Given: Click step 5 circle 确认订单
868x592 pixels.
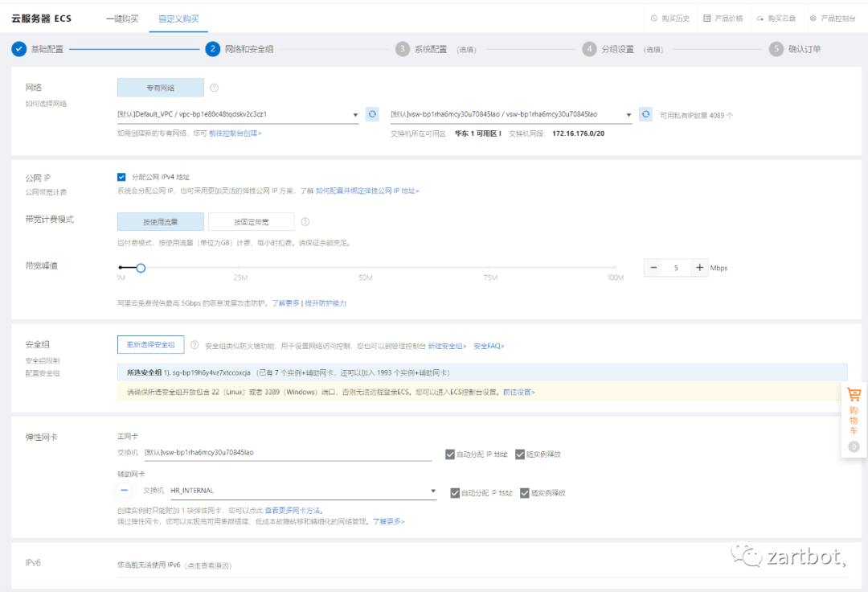Looking at the screenshot, I should [776, 49].
